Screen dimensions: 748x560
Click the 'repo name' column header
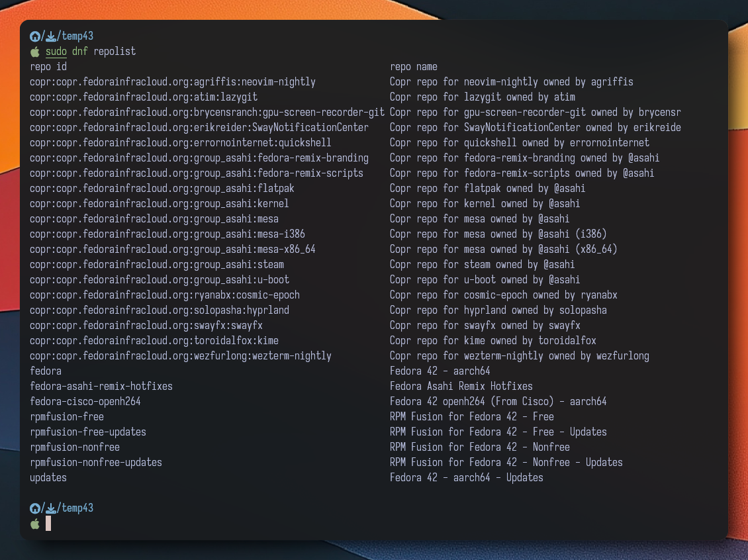(x=414, y=67)
